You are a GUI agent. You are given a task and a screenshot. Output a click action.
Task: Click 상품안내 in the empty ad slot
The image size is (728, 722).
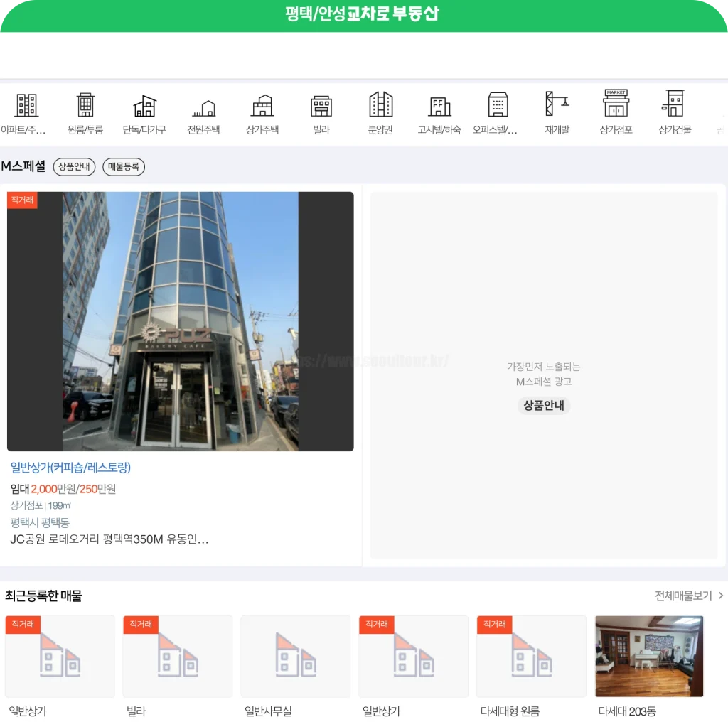point(544,406)
